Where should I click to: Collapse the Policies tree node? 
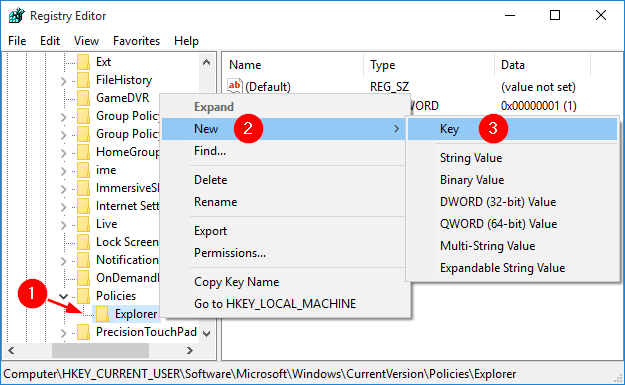[x=63, y=297]
